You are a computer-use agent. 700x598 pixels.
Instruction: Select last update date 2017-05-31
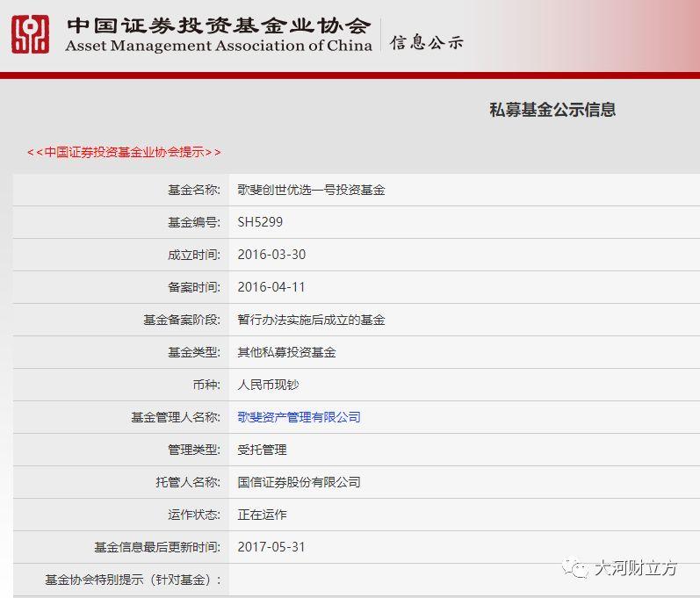271,547
